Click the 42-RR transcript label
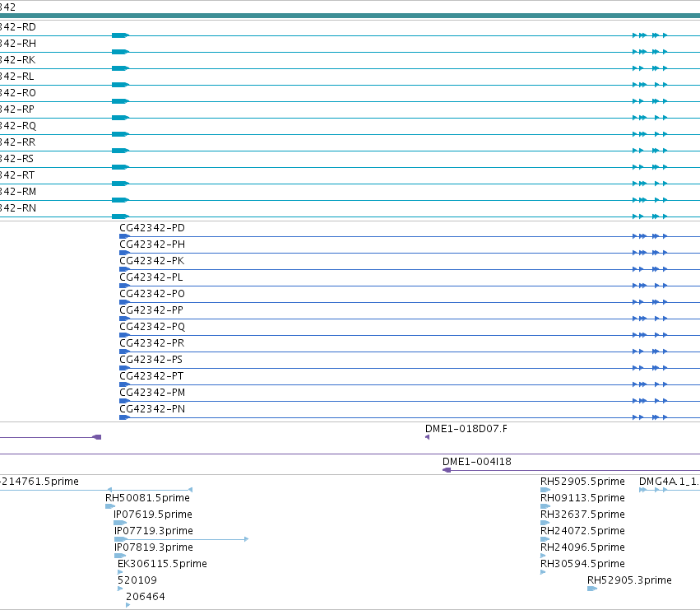 [18, 142]
